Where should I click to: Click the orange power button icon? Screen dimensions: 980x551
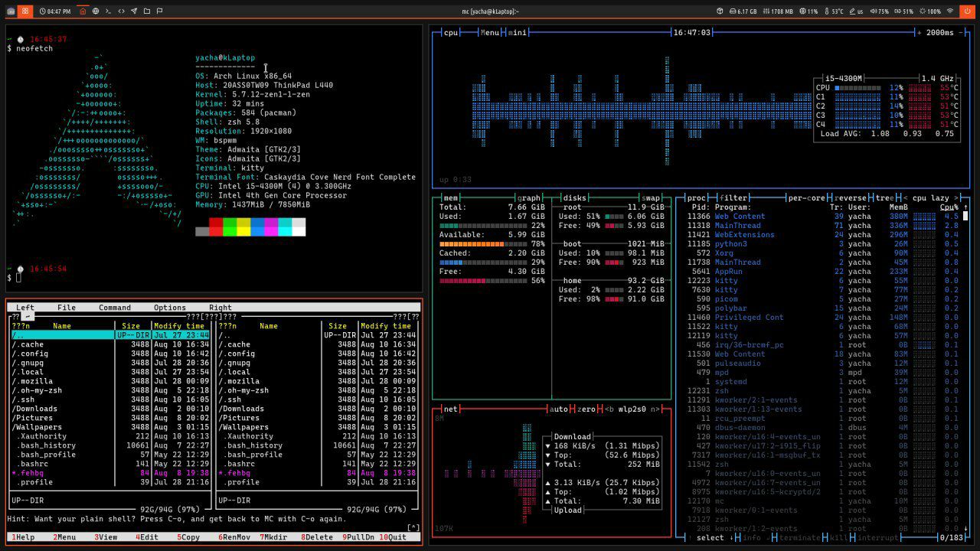pos(967,11)
